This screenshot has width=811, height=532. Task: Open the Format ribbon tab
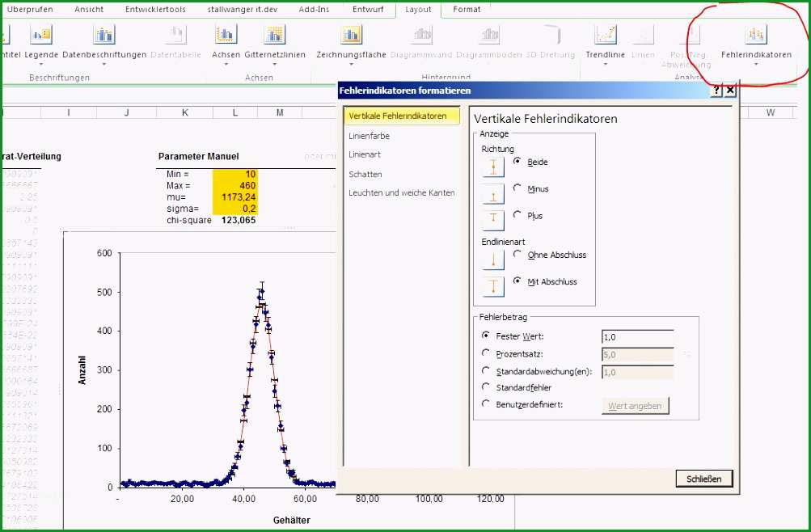pyautogui.click(x=467, y=10)
